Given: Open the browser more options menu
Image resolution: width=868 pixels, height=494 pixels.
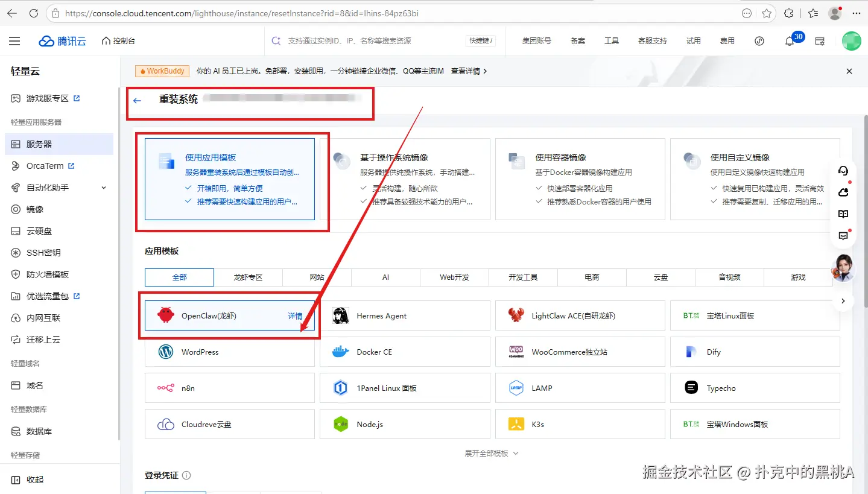Looking at the screenshot, I should tap(857, 13).
